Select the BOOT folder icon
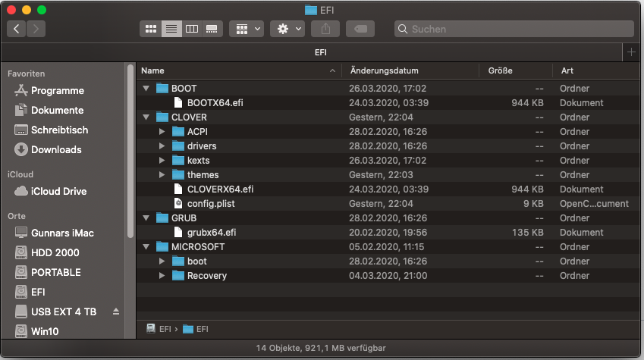The height and width of the screenshot is (360, 644). tap(162, 88)
